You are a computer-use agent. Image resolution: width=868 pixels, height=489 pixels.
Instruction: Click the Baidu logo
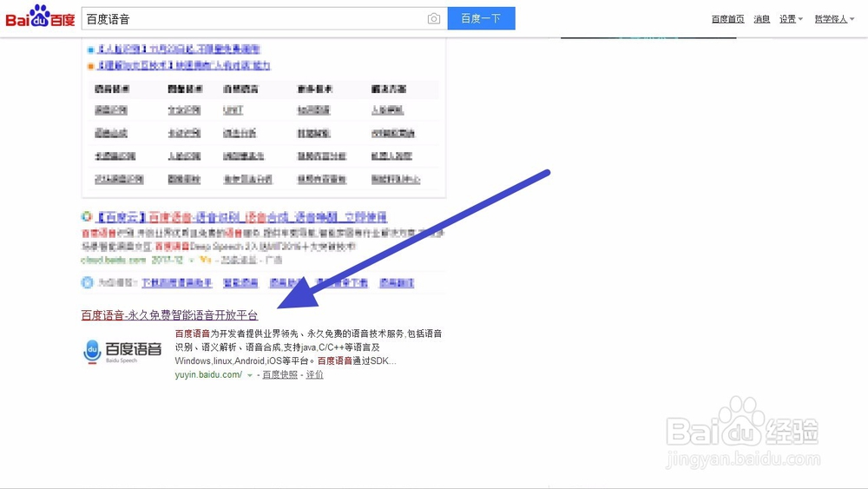click(x=40, y=17)
